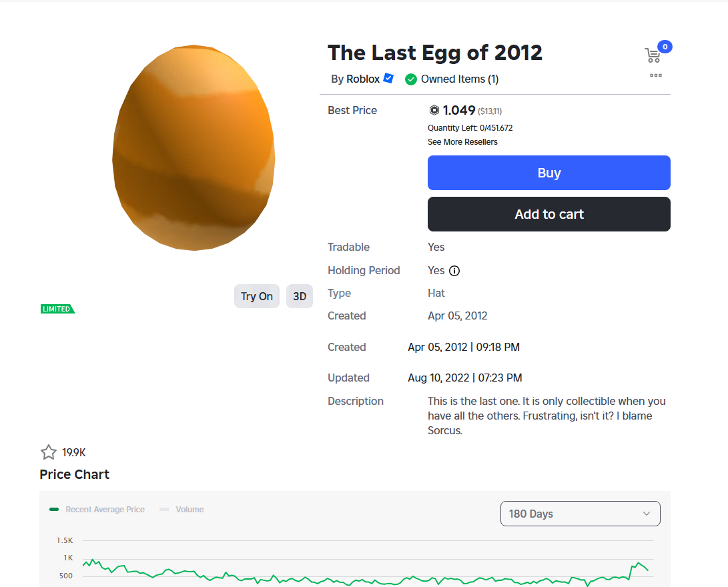Screen dimensions: 728x587
Task: Click the Holding Period info icon
Action: tap(454, 271)
